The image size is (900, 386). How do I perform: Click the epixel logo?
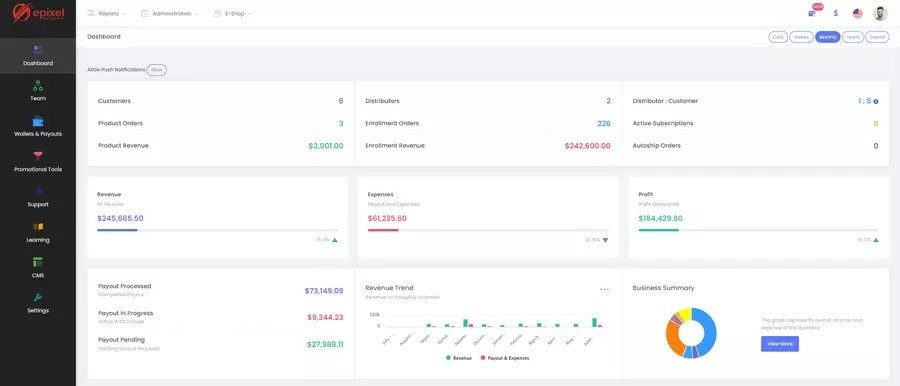pyautogui.click(x=38, y=13)
